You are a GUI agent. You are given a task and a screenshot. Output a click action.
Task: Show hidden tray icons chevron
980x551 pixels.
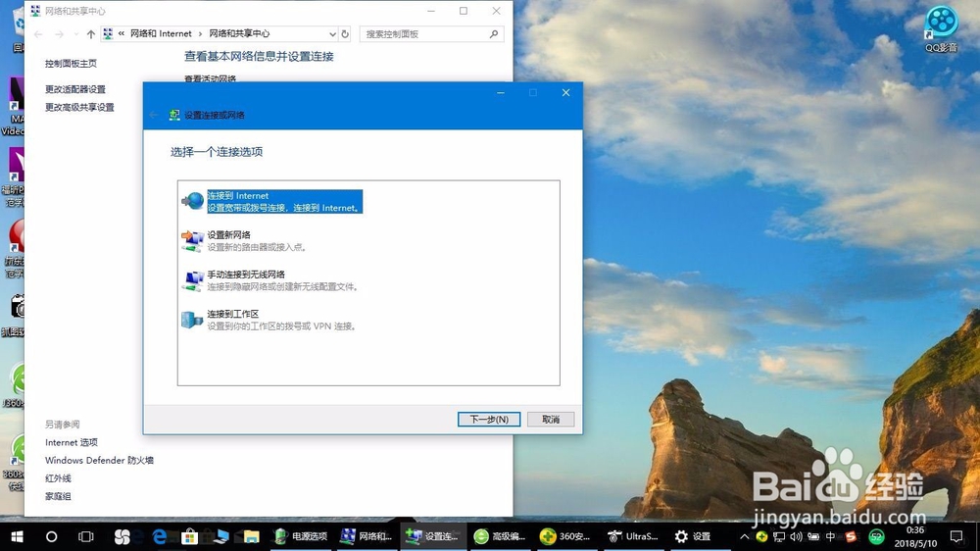coord(744,536)
